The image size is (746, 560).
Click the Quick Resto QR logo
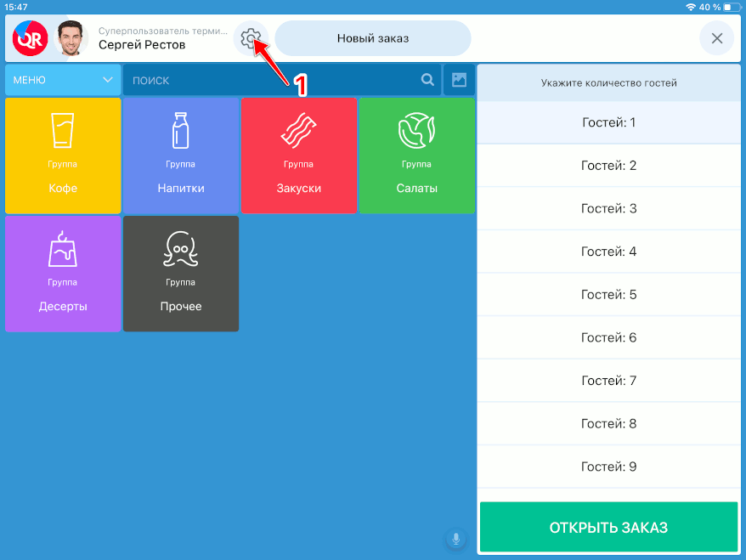click(x=30, y=38)
